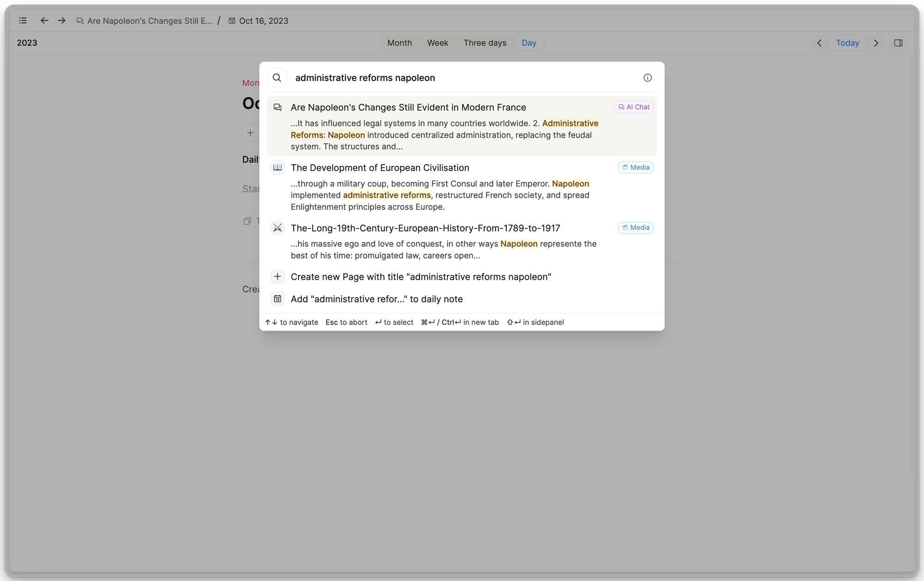
Task: Switch to the Week view
Action: click(438, 43)
